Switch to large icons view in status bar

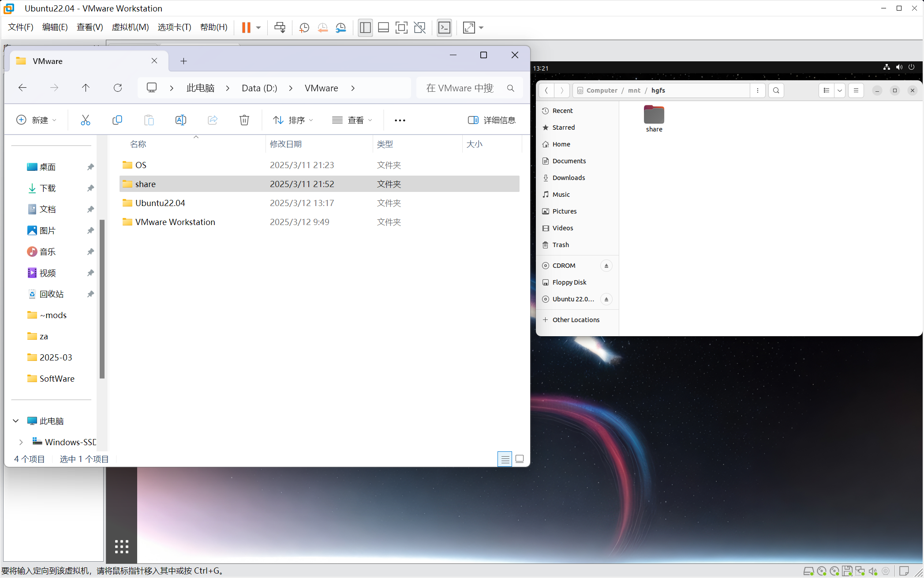pos(520,459)
